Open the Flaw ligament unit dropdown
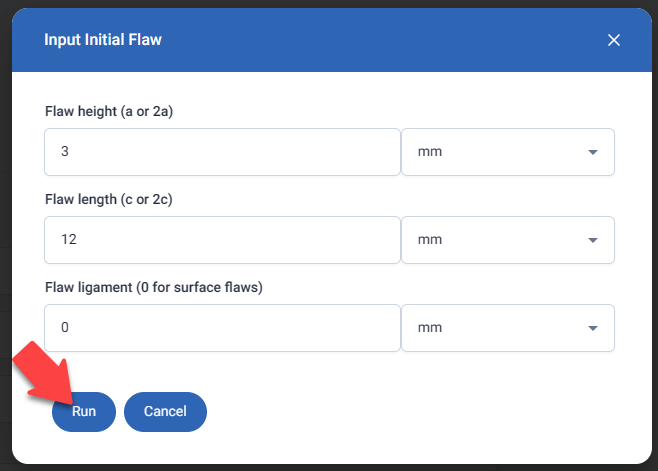This screenshot has width=658, height=471. coord(507,328)
